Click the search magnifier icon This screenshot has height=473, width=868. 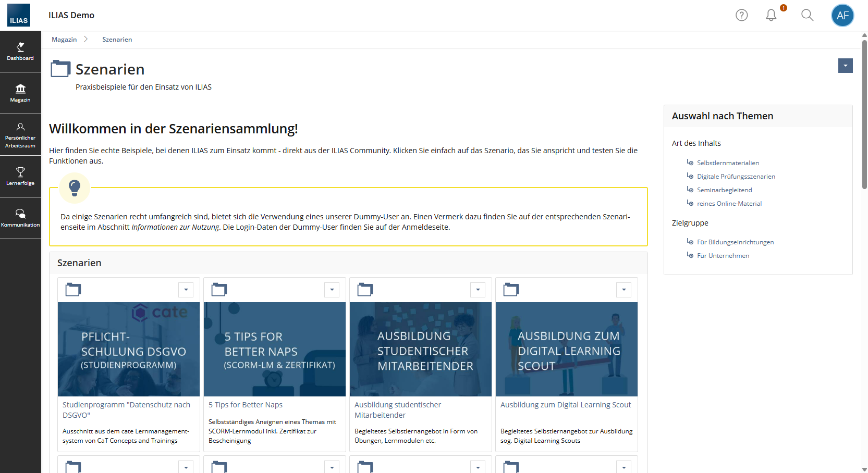click(807, 15)
